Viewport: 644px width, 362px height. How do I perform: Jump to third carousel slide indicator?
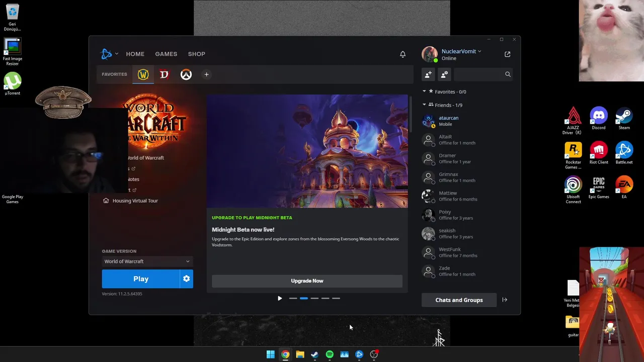314,298
